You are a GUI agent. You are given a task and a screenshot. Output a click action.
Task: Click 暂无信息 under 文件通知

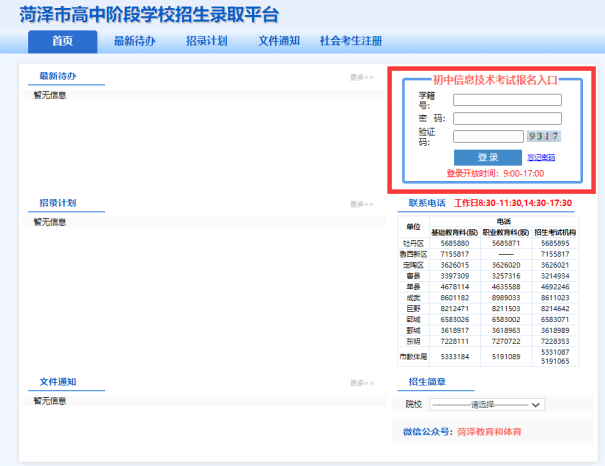pyautogui.click(x=50, y=401)
